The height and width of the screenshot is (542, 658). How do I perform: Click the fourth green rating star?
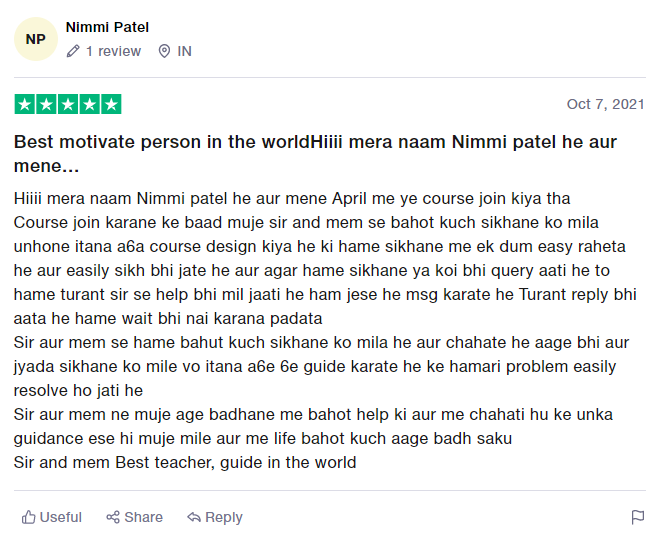(90, 104)
